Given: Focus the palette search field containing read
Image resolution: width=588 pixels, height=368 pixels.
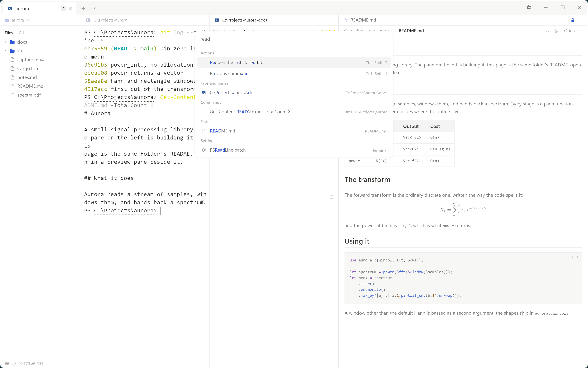Looking at the screenshot, I should tap(294, 39).
